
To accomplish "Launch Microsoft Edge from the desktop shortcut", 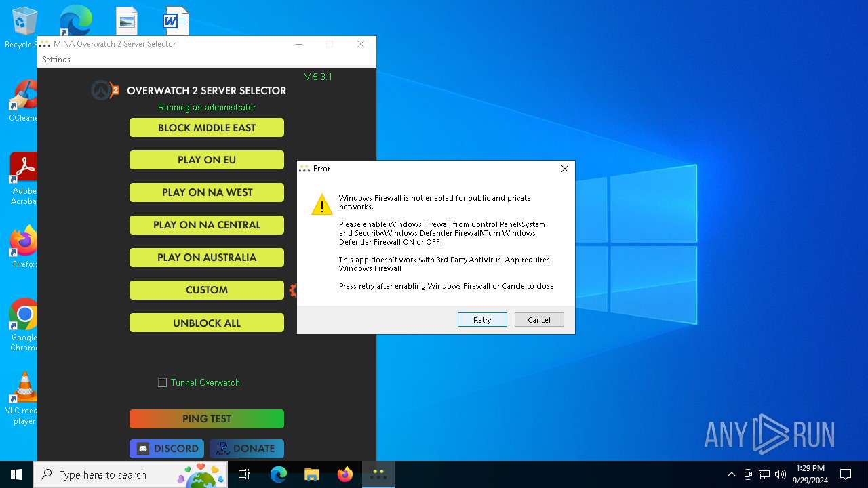I will [75, 20].
